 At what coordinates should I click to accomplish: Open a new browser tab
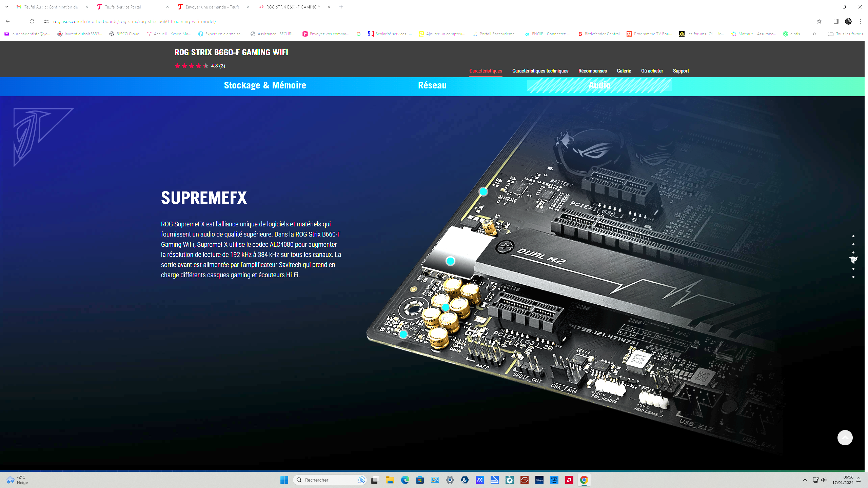pyautogui.click(x=341, y=7)
